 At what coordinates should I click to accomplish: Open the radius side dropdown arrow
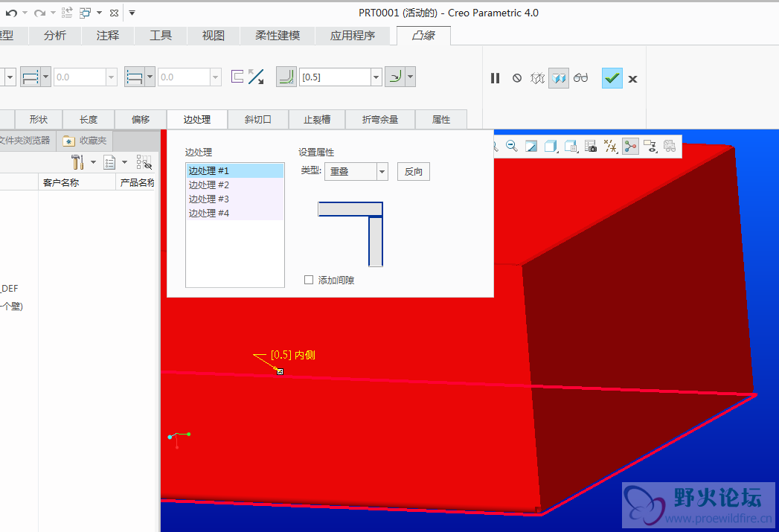click(x=411, y=77)
